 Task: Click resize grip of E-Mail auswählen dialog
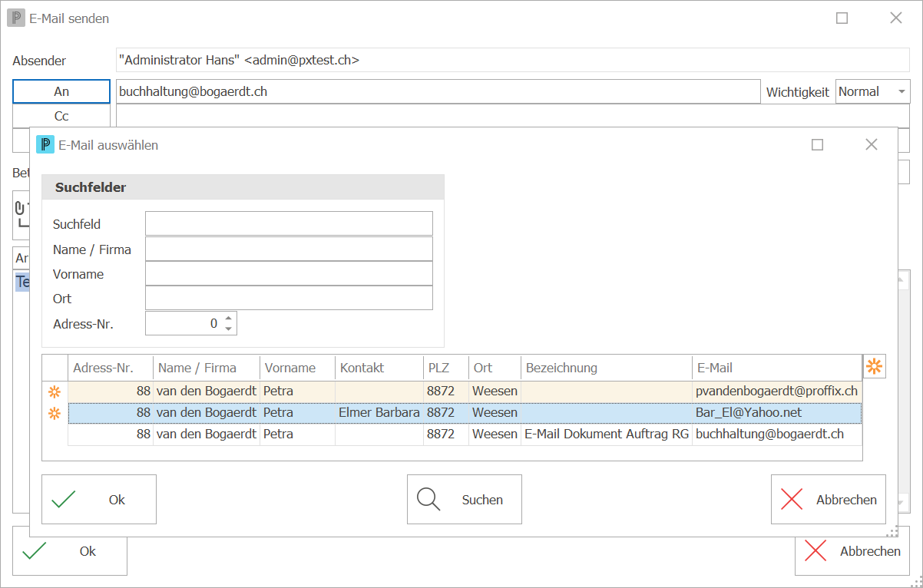point(892,531)
